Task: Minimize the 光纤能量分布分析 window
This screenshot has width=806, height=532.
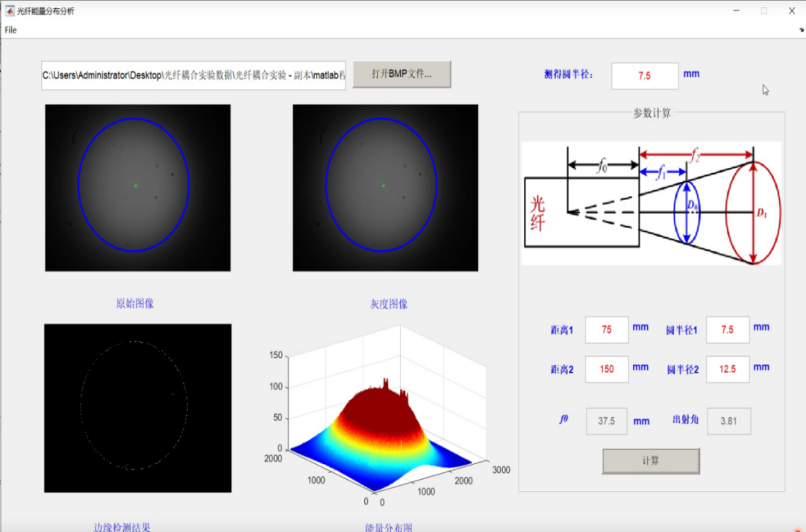Action: 736,11
